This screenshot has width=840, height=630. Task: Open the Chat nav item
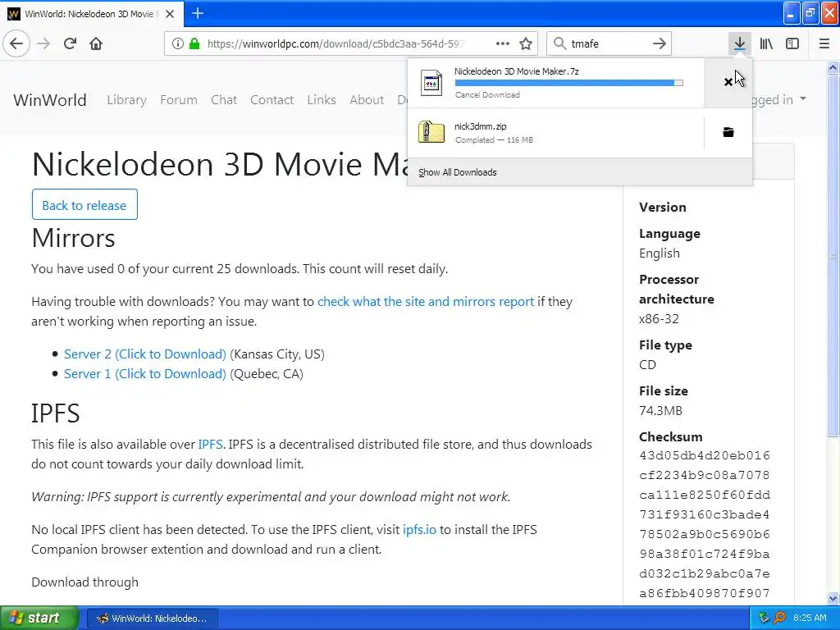(224, 99)
